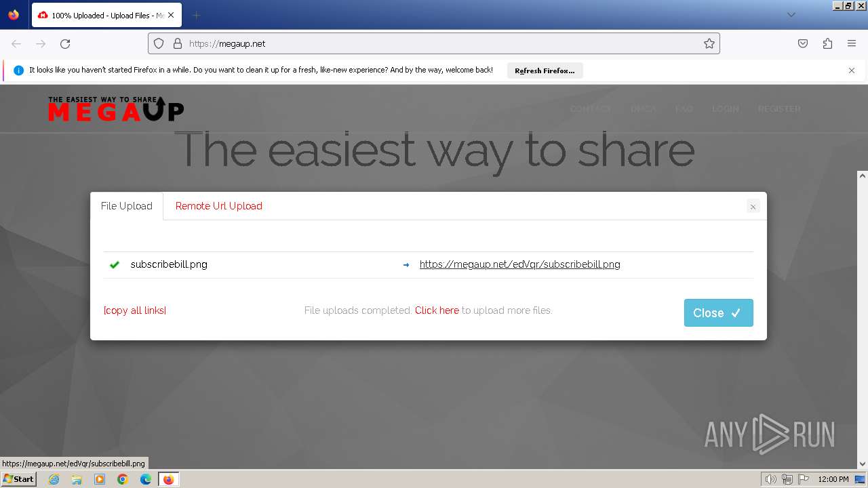Click the copy all links link
The height and width of the screenshot is (488, 868).
pos(135,310)
